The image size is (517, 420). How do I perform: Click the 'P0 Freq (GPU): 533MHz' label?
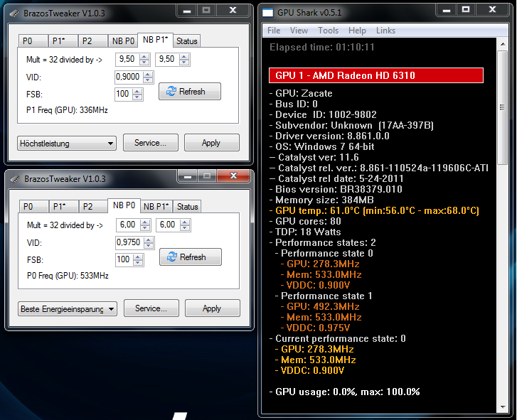68,276
